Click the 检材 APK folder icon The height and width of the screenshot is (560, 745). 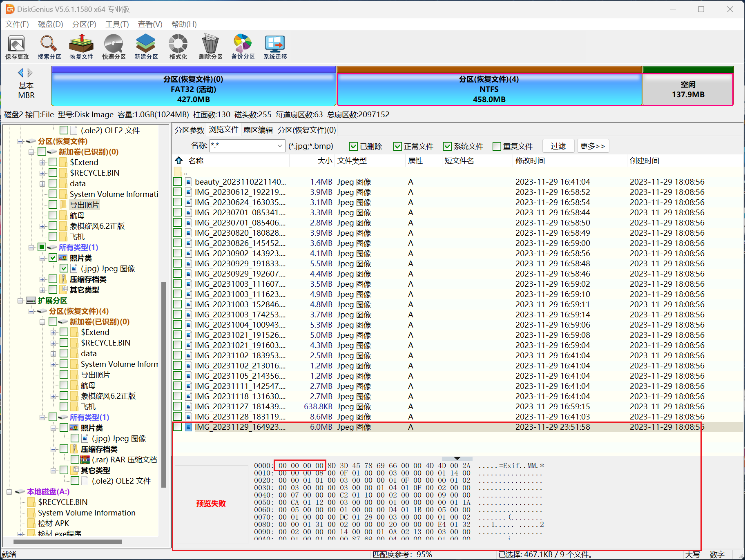(31, 523)
